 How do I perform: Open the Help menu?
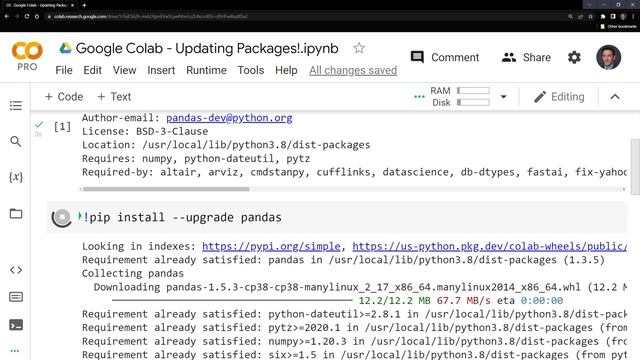point(286,70)
